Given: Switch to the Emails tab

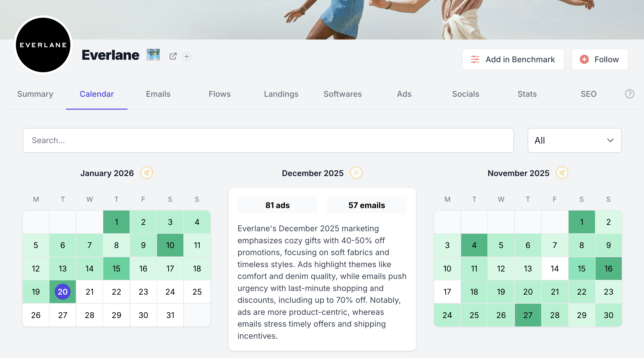Looking at the screenshot, I should [158, 94].
